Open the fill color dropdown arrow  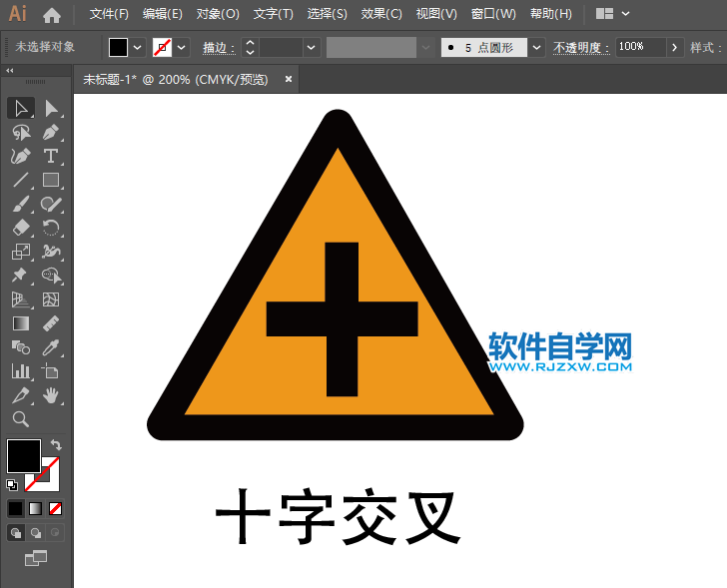(137, 47)
